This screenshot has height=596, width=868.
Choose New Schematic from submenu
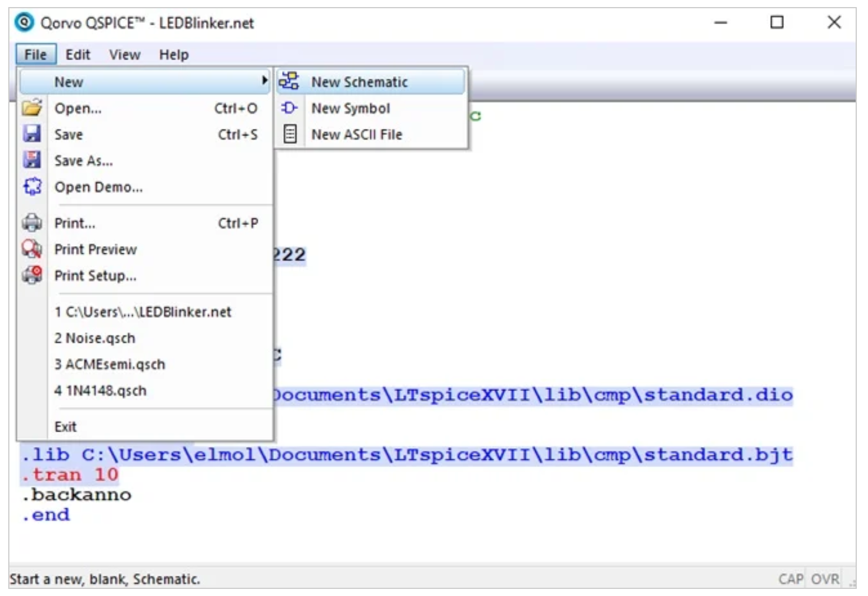coord(371,82)
